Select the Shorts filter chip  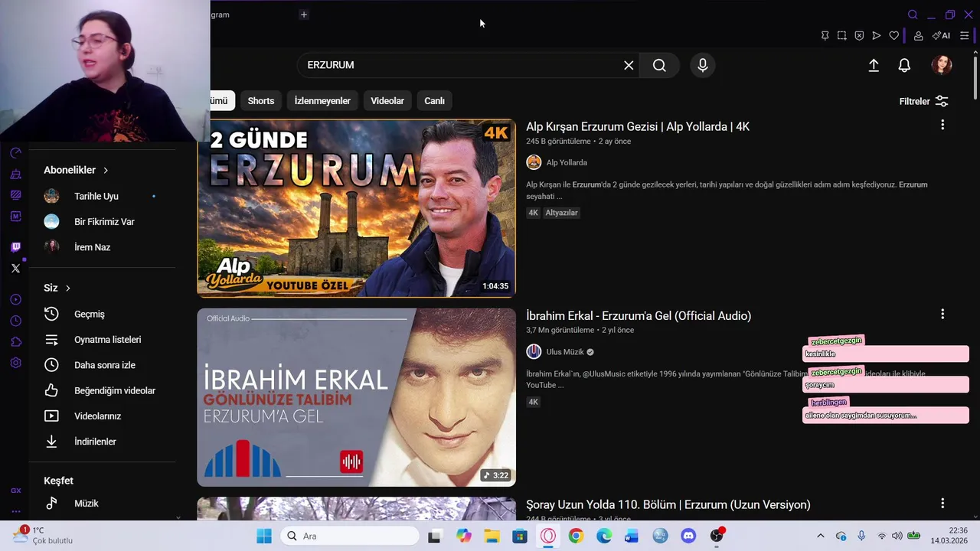pyautogui.click(x=260, y=101)
